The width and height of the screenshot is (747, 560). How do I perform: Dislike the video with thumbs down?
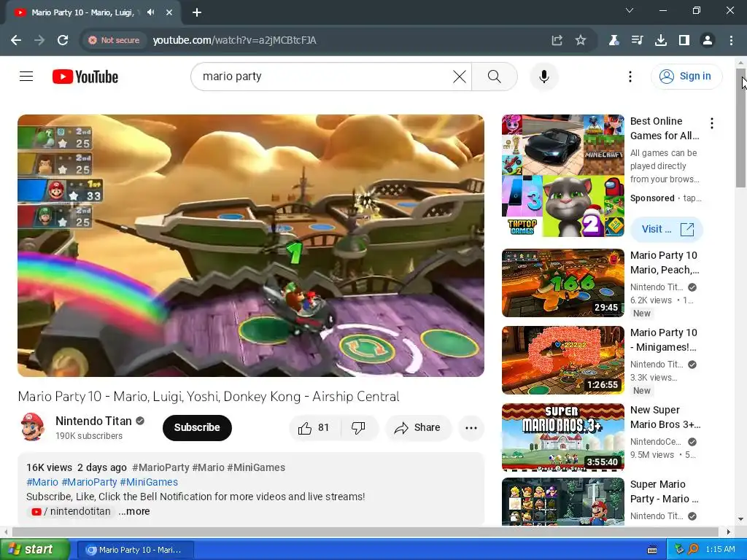pos(359,427)
